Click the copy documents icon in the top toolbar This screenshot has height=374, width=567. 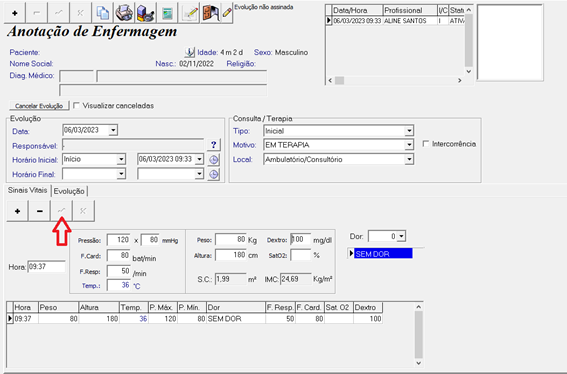coord(103,13)
